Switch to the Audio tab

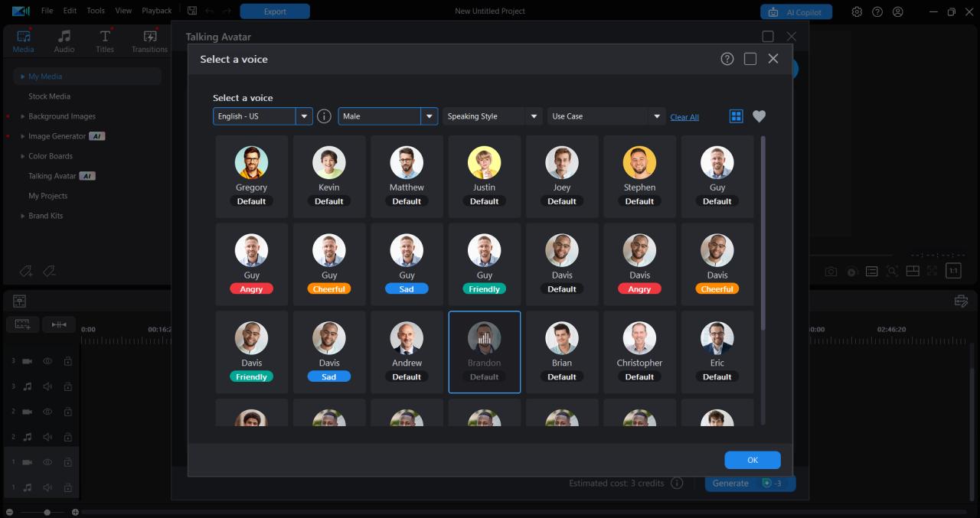pos(64,40)
